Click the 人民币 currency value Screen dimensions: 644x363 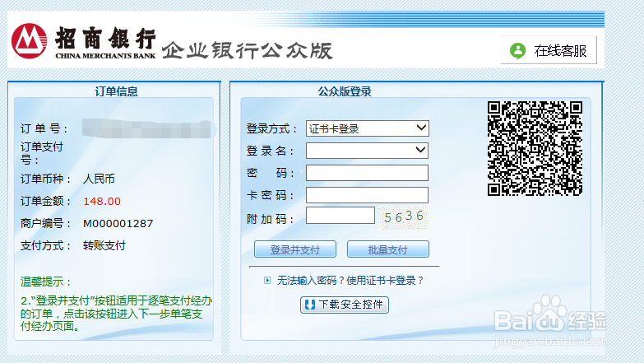[99, 179]
